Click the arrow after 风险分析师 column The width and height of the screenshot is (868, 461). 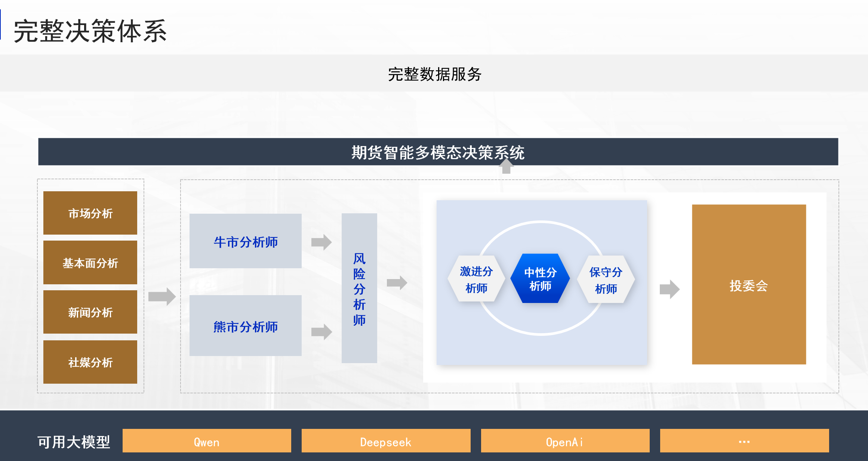[x=397, y=282]
